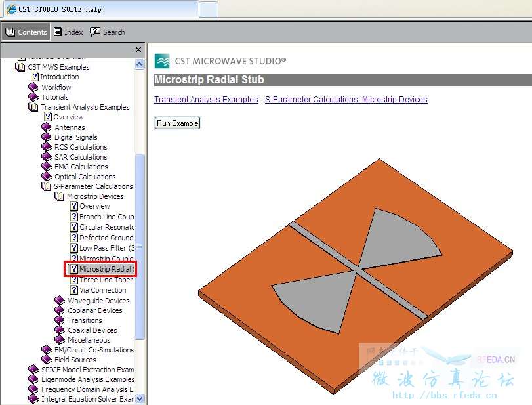Select Three Line Taper tree item
Viewport: 532px width, 405px height.
[106, 280]
